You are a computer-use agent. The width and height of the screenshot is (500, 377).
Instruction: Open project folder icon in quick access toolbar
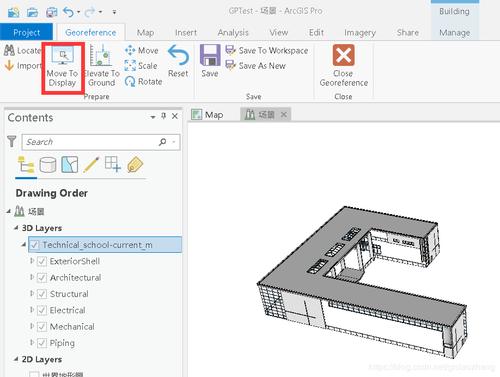tap(32, 12)
